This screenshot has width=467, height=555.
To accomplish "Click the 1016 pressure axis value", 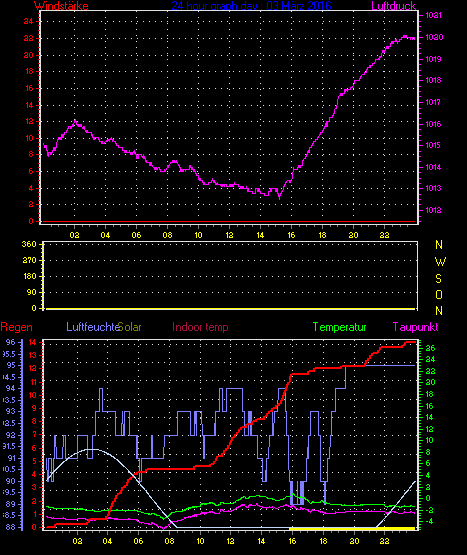I will pos(433,124).
